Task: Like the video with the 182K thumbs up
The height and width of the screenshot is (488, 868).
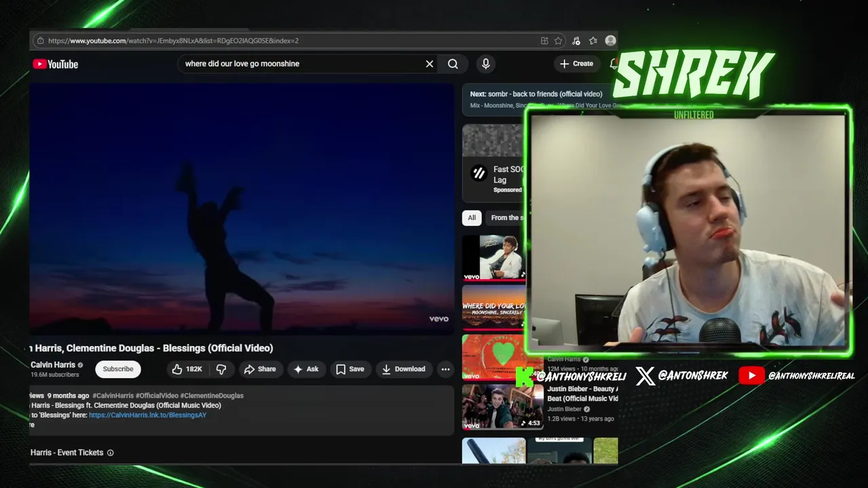Action: (187, 369)
